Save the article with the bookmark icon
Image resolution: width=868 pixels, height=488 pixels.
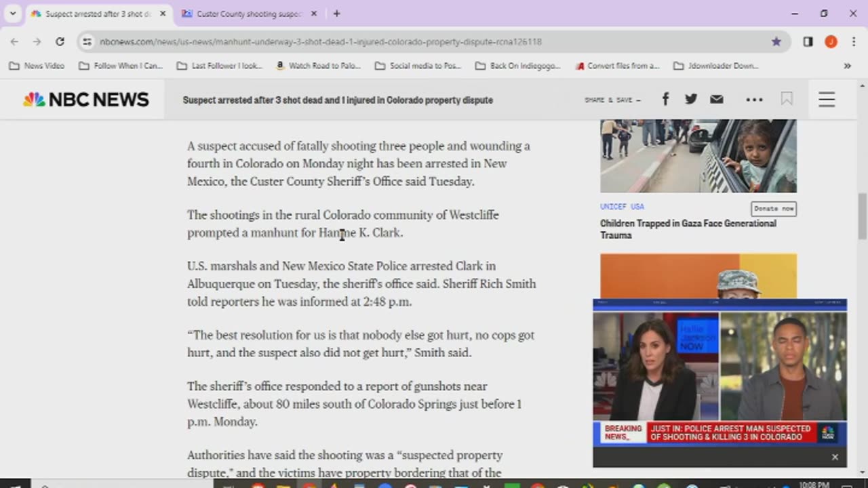click(787, 100)
